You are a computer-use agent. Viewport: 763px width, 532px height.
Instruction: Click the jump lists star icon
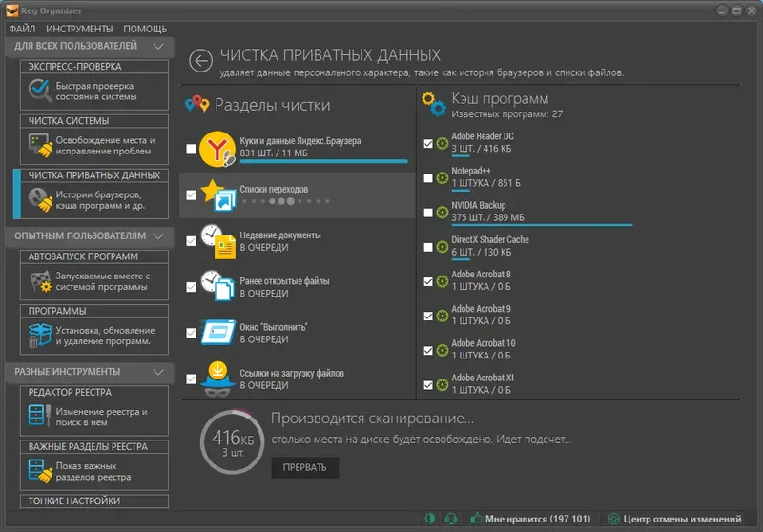click(x=218, y=195)
